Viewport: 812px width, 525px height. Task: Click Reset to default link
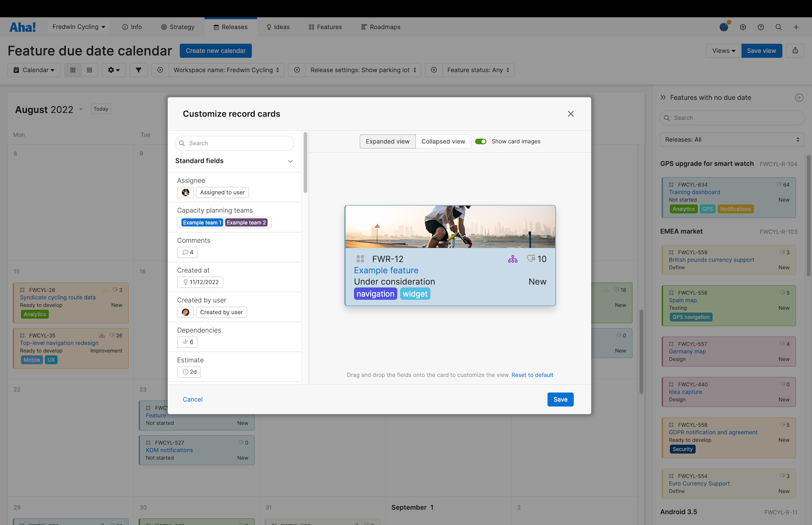click(532, 375)
